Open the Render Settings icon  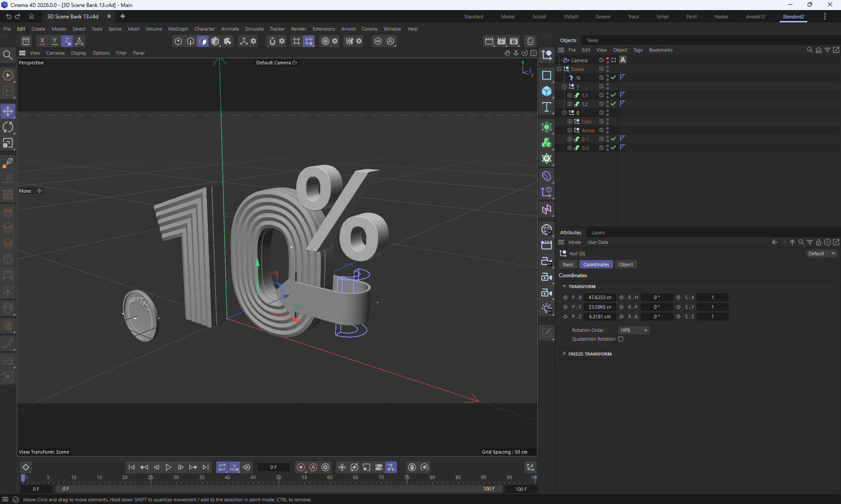click(514, 41)
